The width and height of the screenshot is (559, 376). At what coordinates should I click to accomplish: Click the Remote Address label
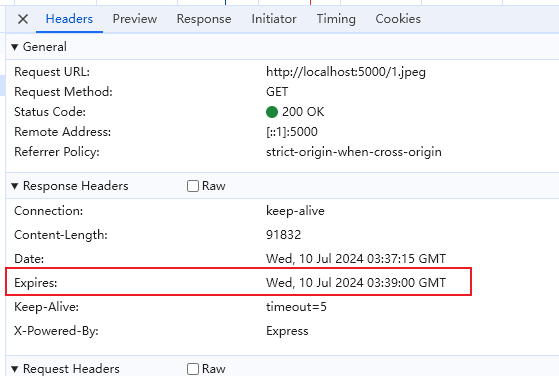click(62, 132)
